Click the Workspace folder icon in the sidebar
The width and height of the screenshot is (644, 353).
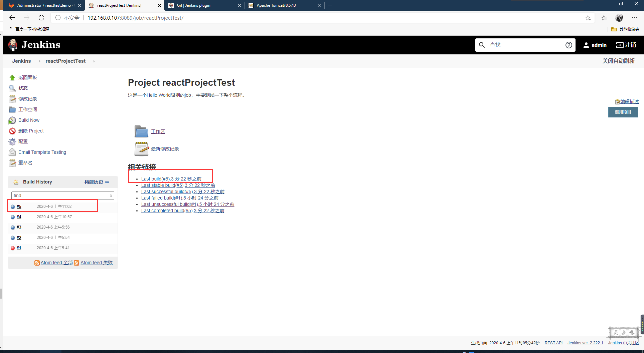(12, 109)
